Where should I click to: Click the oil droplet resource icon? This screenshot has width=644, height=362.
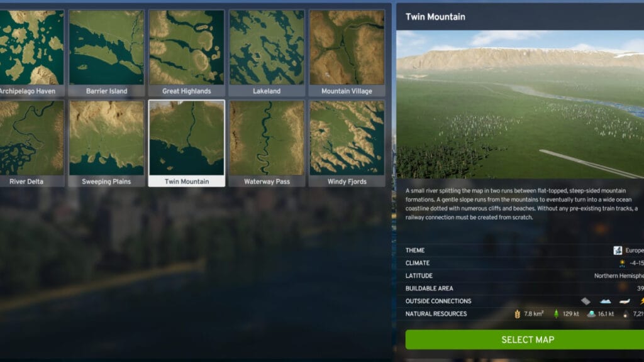[x=626, y=314]
